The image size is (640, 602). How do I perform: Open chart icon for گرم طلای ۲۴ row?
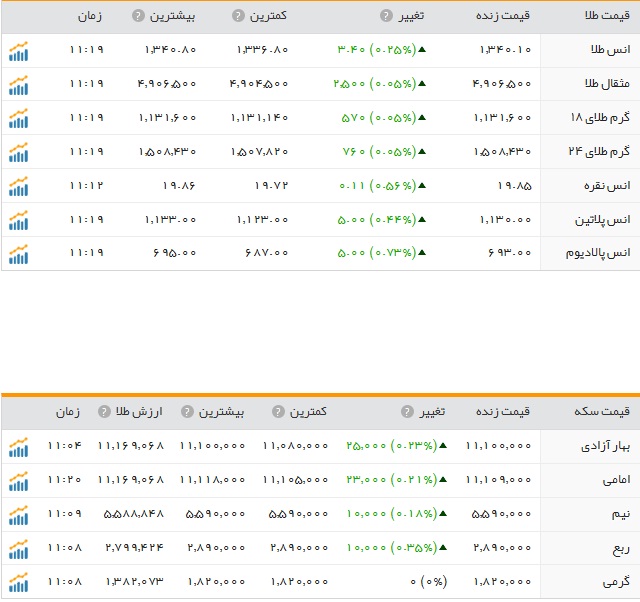18,152
